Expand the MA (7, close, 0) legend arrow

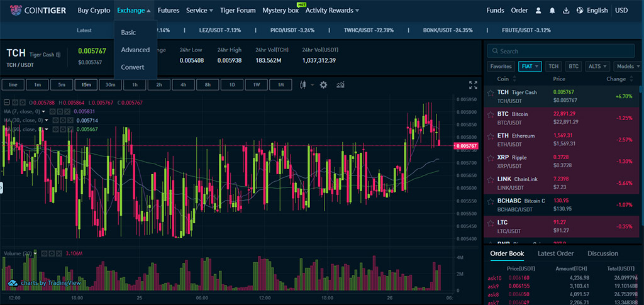click(x=45, y=111)
